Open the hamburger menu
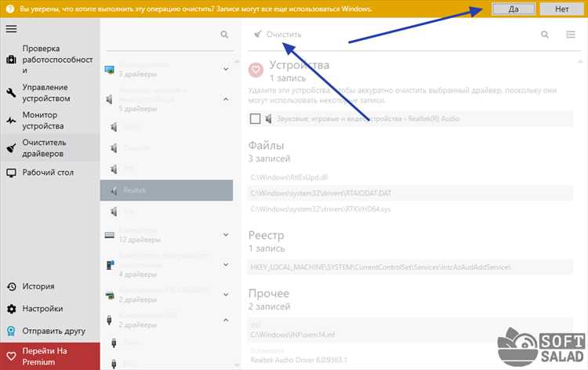This screenshot has height=370, width=588. point(11,29)
